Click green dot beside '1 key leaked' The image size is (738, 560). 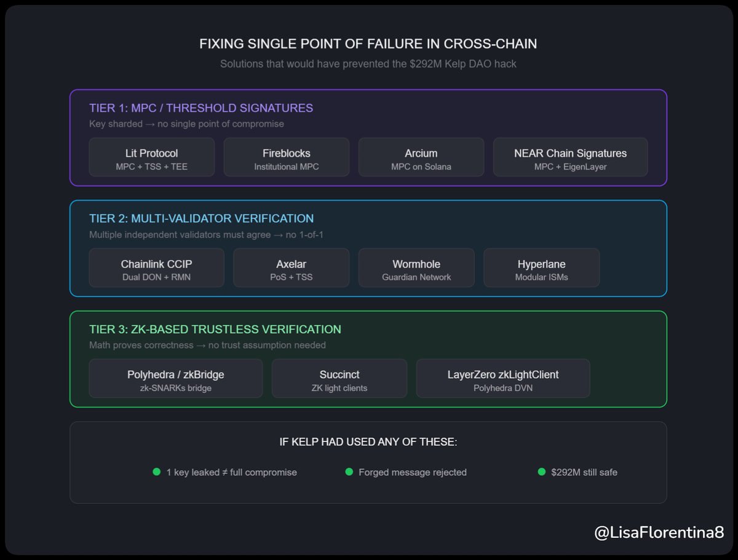coord(157,472)
